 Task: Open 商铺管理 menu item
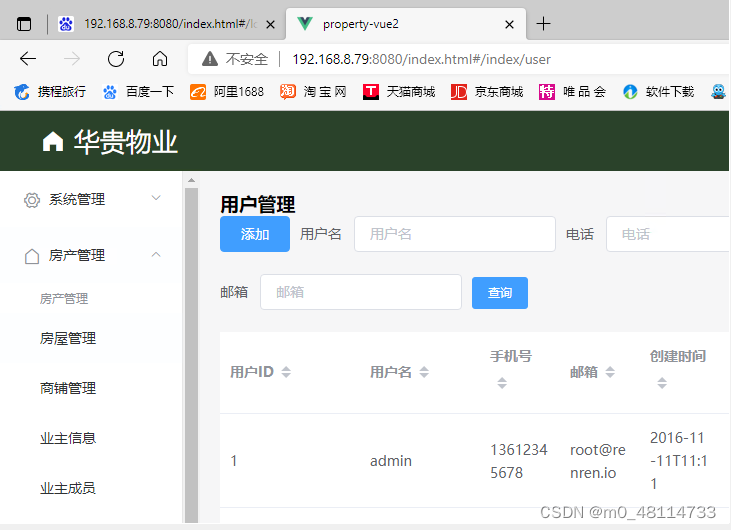(x=68, y=388)
